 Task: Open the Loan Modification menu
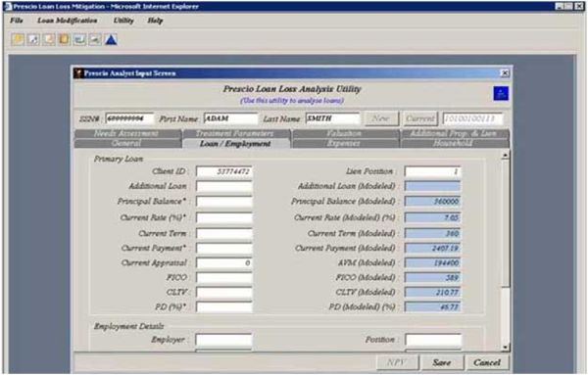pos(67,21)
